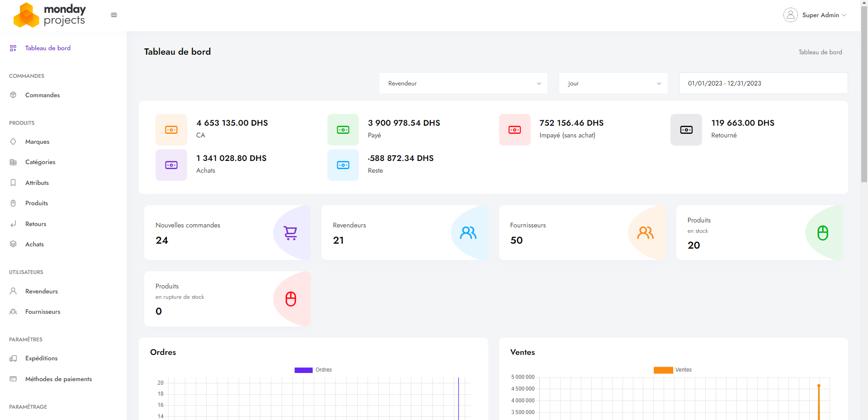Open Méthodes de paiements settings
868x420 pixels.
(58, 379)
